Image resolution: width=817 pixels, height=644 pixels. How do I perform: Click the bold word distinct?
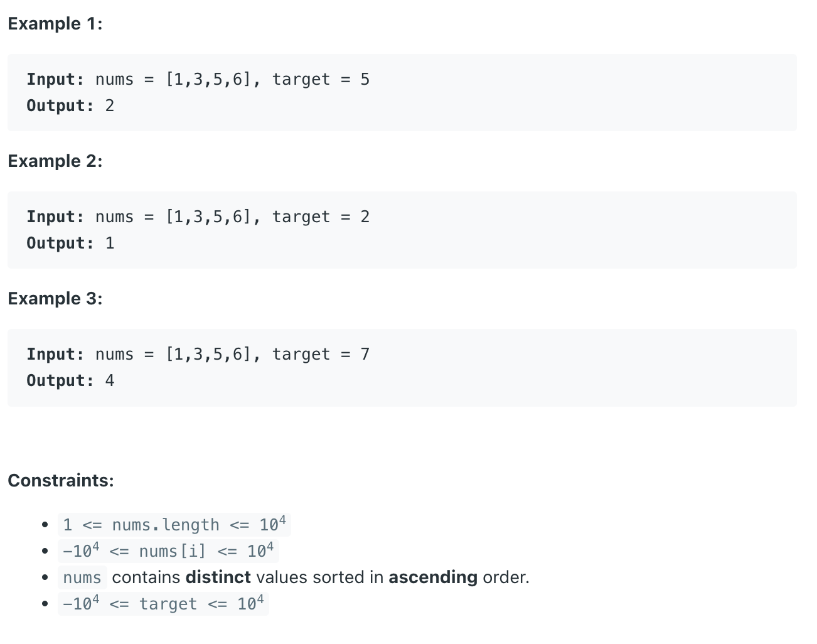(x=218, y=577)
